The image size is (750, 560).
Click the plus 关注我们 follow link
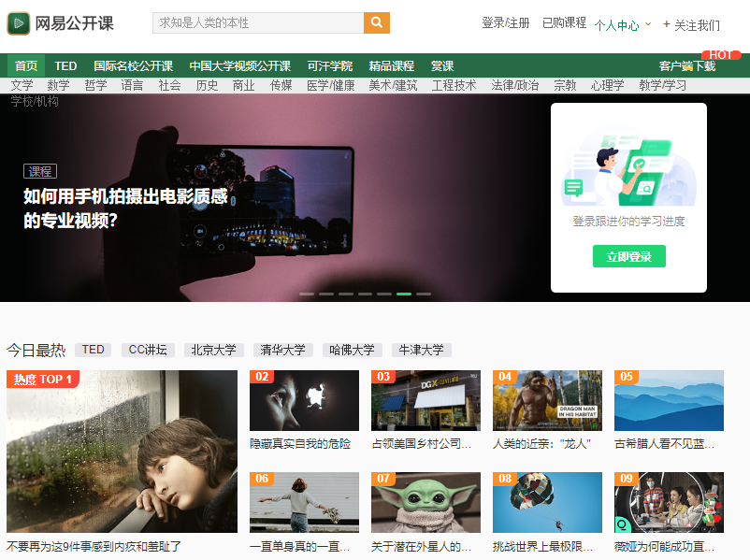click(692, 25)
